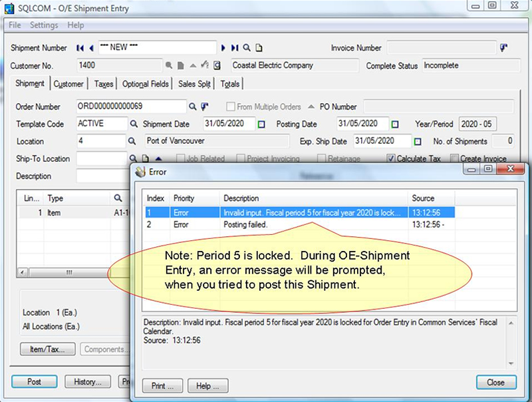Click Item/Tax button
Image resolution: width=532 pixels, height=402 pixels.
[x=47, y=349]
